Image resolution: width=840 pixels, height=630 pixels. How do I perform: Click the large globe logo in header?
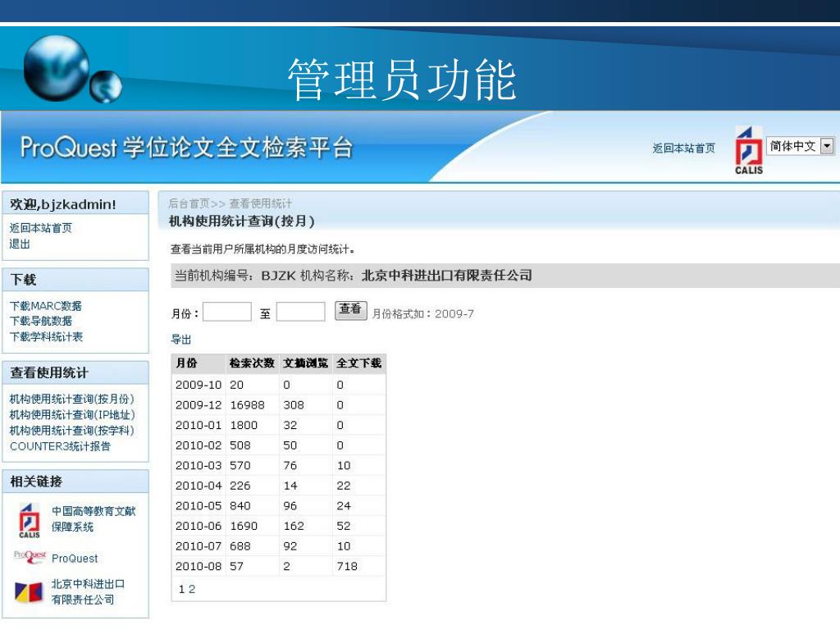click(x=57, y=68)
